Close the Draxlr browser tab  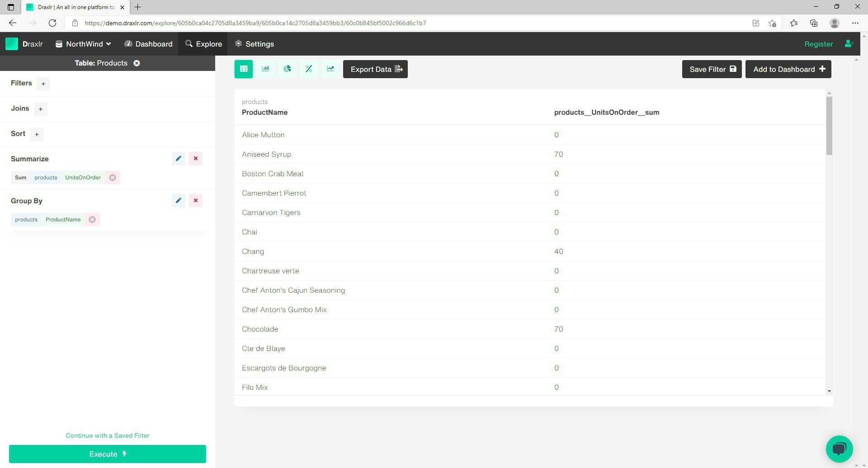(122, 7)
